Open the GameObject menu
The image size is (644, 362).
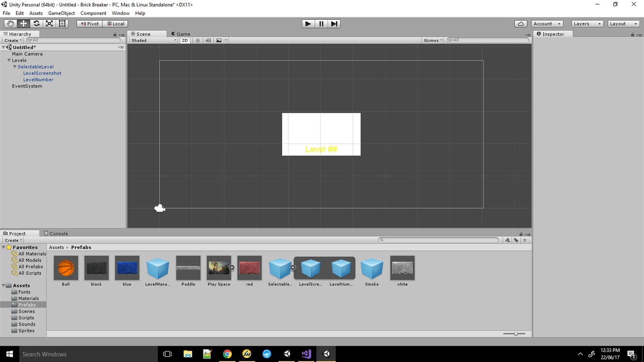[x=61, y=13]
